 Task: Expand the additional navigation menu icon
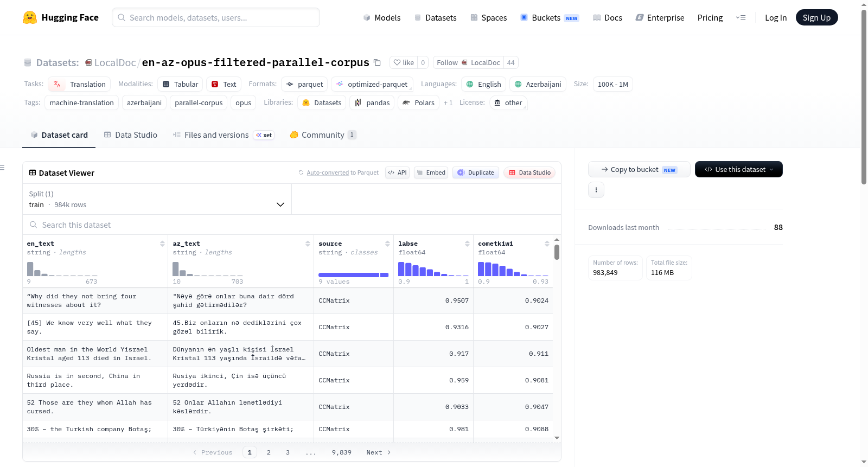[741, 17]
